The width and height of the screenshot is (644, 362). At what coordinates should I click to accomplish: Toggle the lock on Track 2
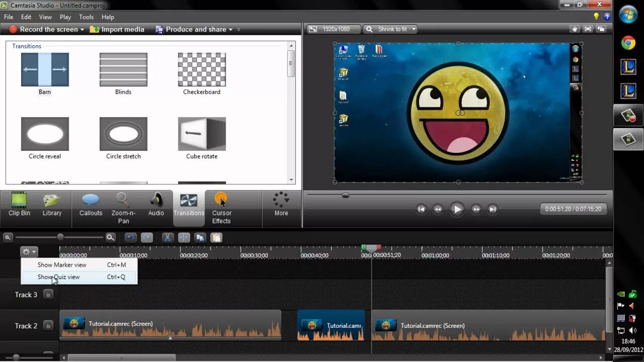48,325
